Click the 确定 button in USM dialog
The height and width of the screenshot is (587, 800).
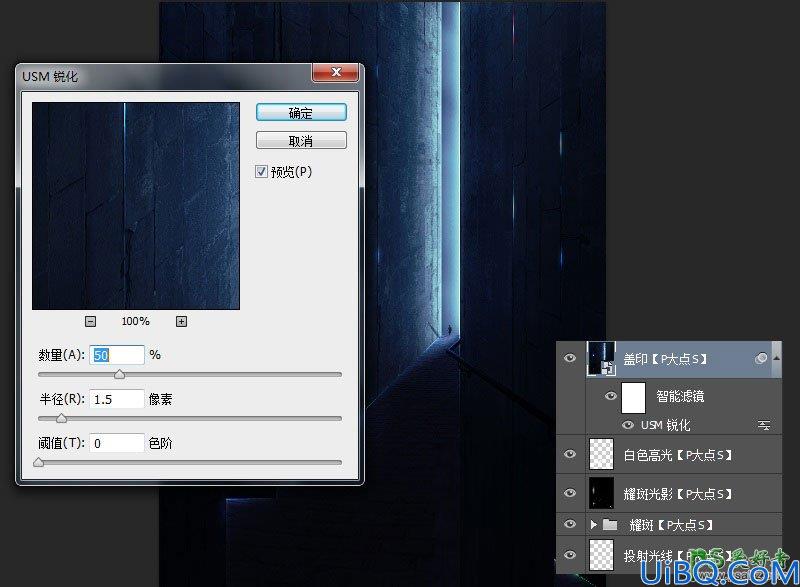click(x=301, y=113)
